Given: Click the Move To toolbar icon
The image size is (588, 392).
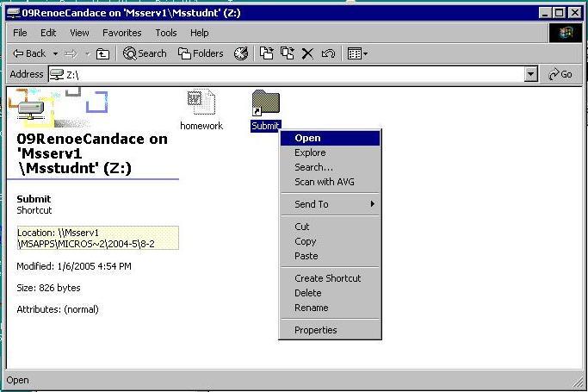Looking at the screenshot, I should [267, 53].
